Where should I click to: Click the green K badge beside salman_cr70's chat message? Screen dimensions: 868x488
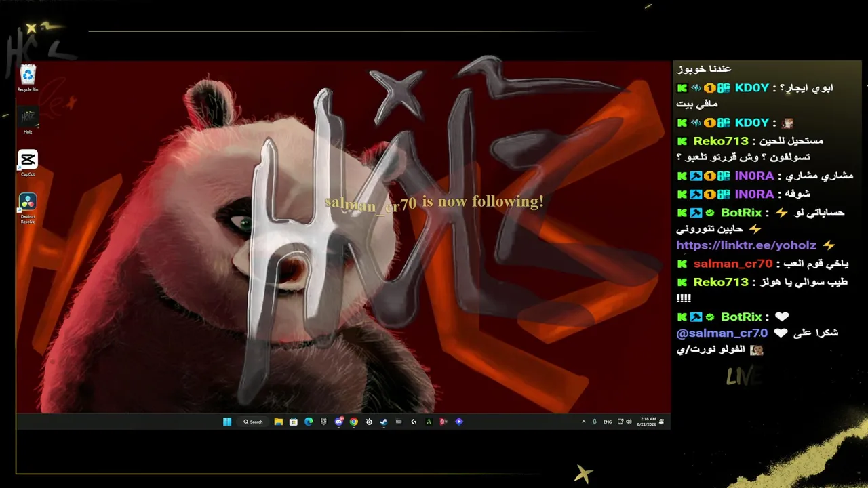point(682,264)
